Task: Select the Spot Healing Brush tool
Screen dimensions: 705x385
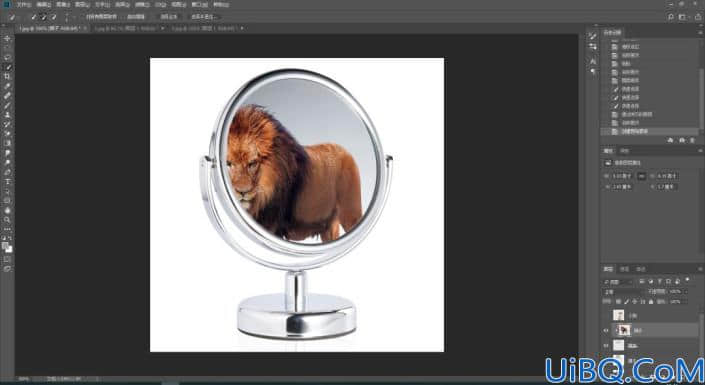Action: tap(7, 95)
